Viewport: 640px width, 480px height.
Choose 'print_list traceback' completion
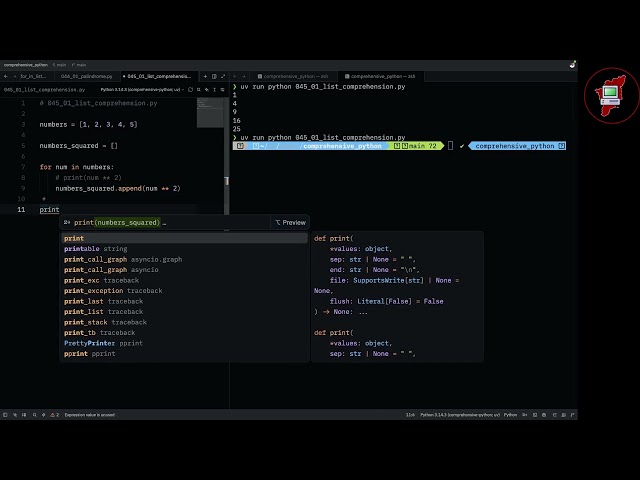tap(184, 312)
